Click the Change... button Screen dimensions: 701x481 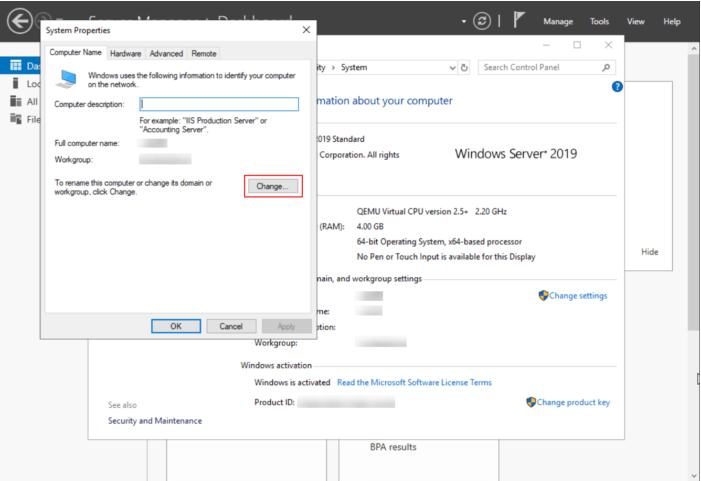[273, 186]
